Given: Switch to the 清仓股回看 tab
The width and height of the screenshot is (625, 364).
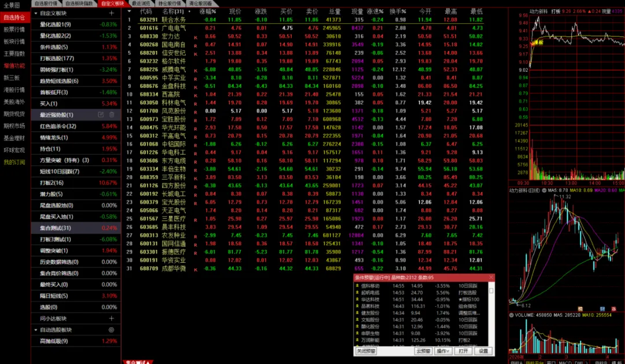Looking at the screenshot, I should [x=200, y=3].
